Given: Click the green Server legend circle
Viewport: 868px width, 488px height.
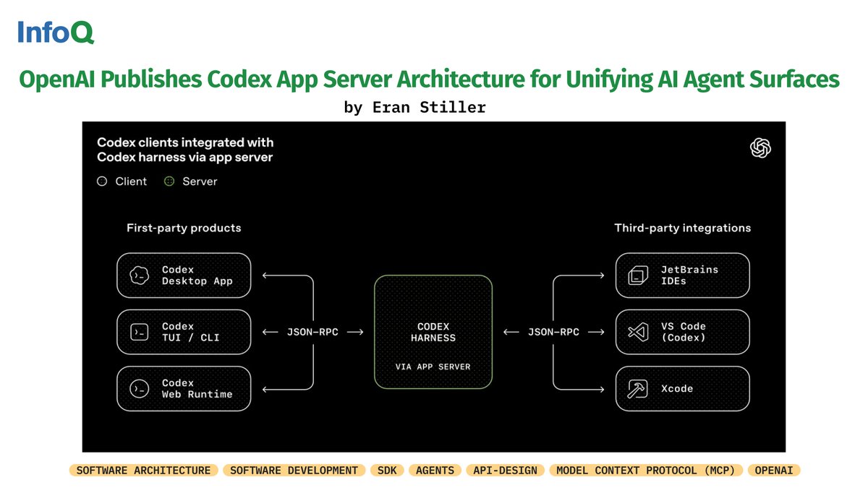Looking at the screenshot, I should pos(169,181).
